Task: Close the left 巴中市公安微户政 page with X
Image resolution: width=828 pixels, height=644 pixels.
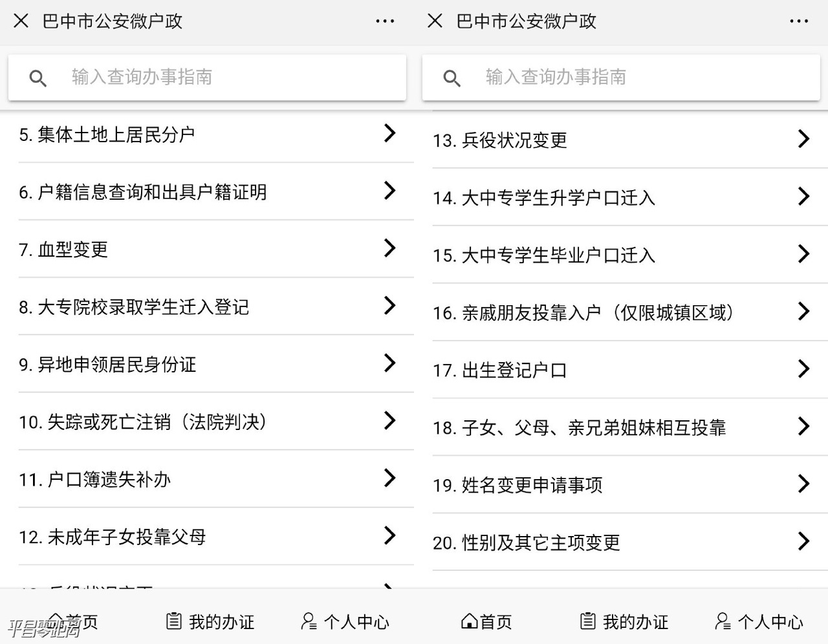Action: point(21,21)
